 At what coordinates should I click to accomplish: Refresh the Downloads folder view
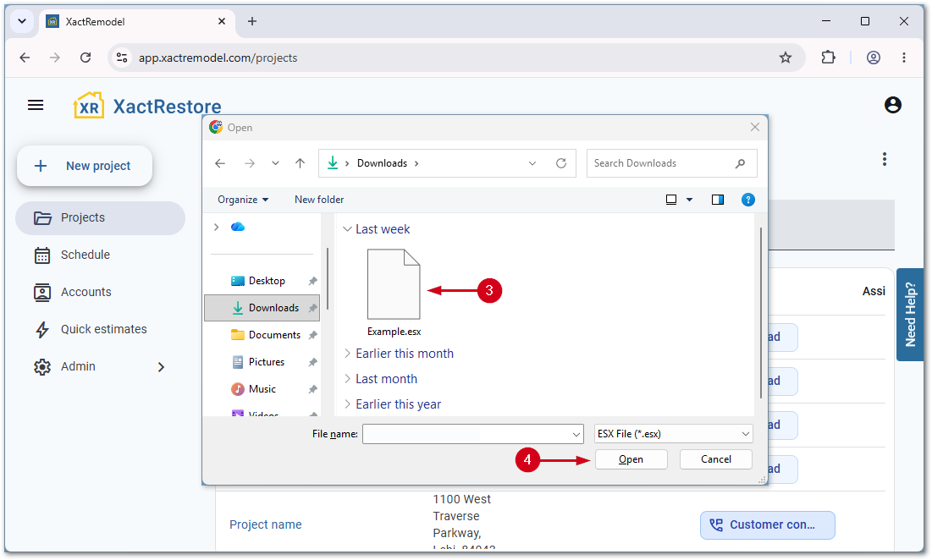click(x=561, y=163)
